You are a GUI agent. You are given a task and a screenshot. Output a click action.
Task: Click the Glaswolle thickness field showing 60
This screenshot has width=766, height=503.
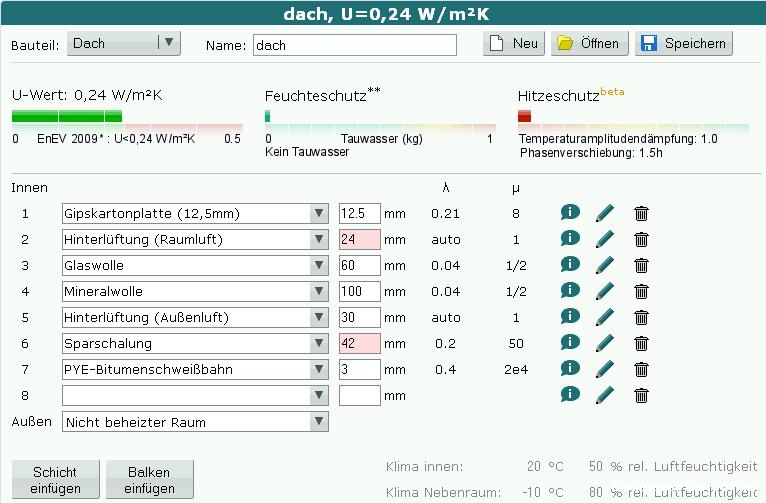(359, 265)
